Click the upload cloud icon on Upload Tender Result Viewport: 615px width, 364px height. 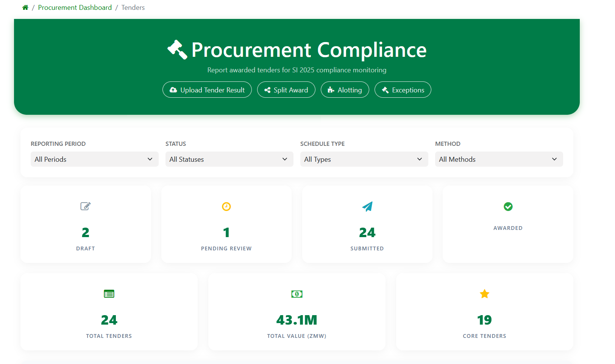(x=173, y=90)
